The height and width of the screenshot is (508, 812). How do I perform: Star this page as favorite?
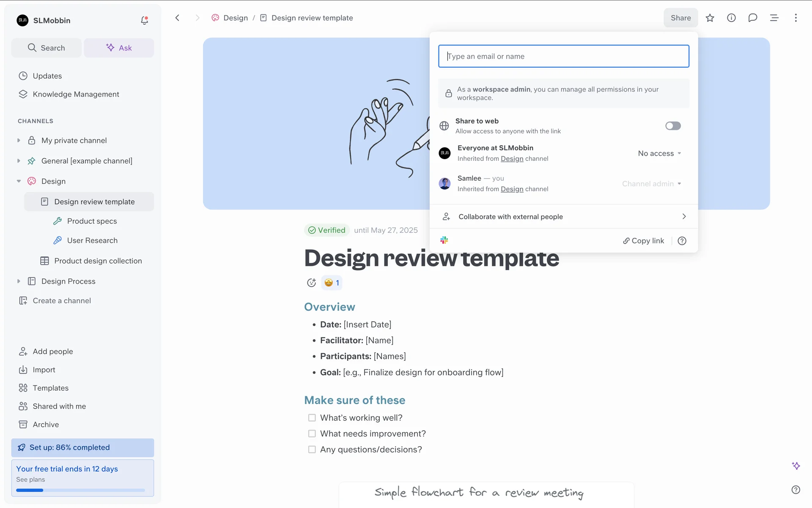(710, 18)
